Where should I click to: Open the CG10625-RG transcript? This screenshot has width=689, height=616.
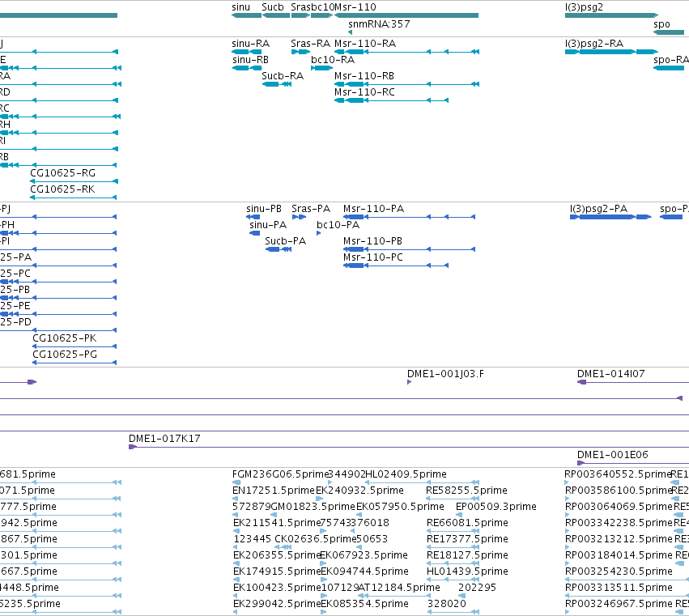coord(74,181)
